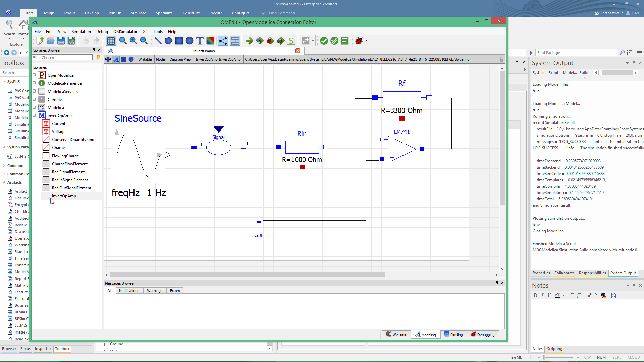Select ChargeFlowElement in Libraries tree
Viewport: 644px width, 362px height.
click(70, 164)
